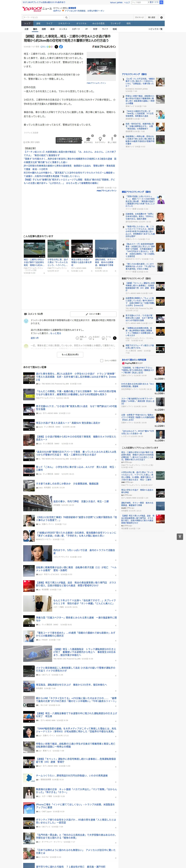The height and width of the screenshot is (868, 186).
Task: Click 5/17,18 LYPプレミアム promotion banner
Action: (44, 2)
